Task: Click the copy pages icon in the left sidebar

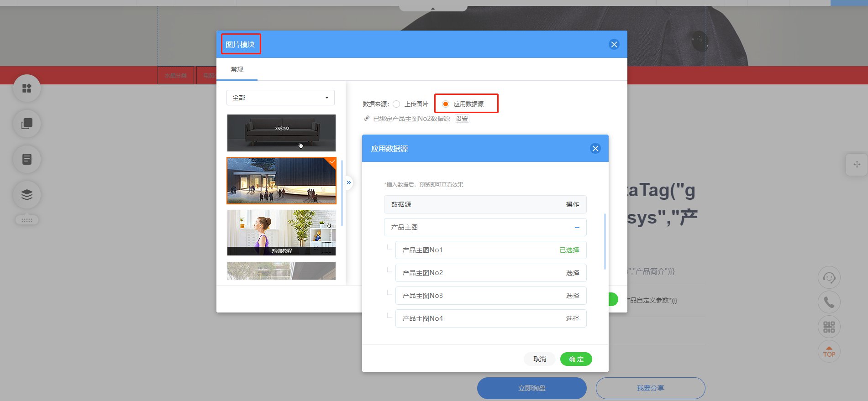Action: point(27,124)
